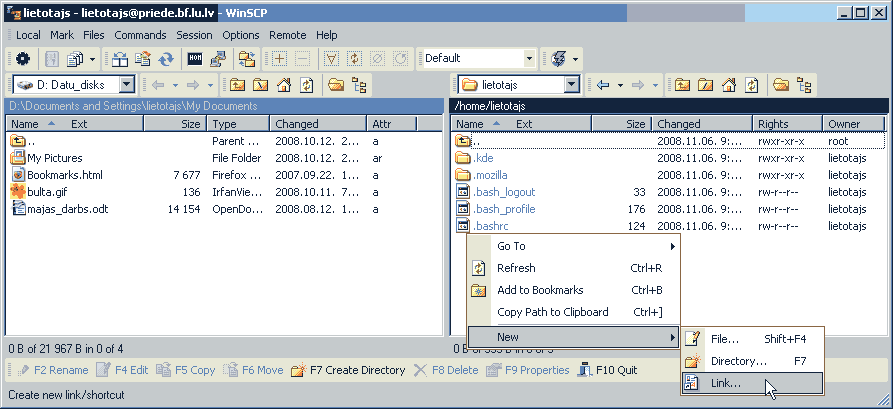893x409 pixels.
Task: Refresh the remote panel icon
Action: click(x=752, y=85)
